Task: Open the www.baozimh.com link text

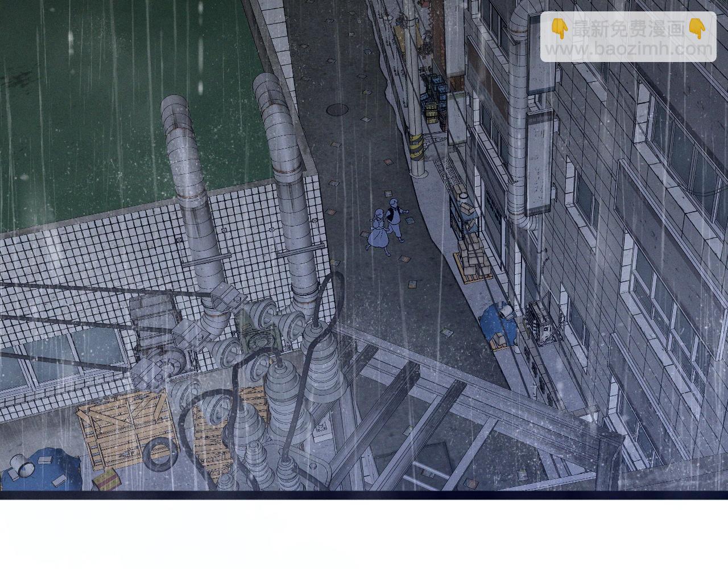Action: tap(627, 50)
